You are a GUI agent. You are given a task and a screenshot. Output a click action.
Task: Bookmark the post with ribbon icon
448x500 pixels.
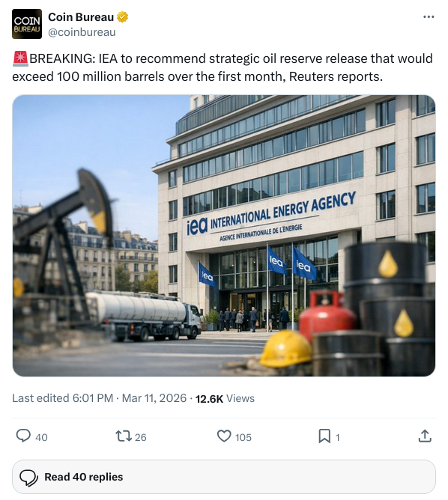tap(324, 436)
